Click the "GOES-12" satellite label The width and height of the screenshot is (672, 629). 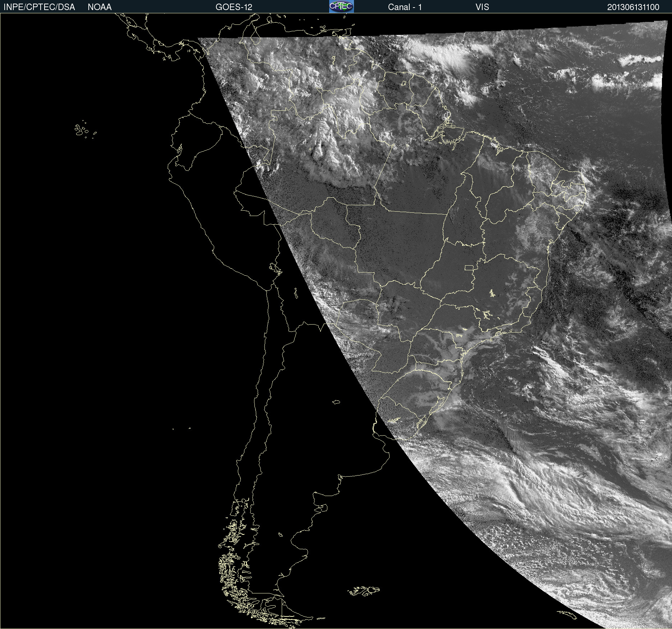[234, 7]
